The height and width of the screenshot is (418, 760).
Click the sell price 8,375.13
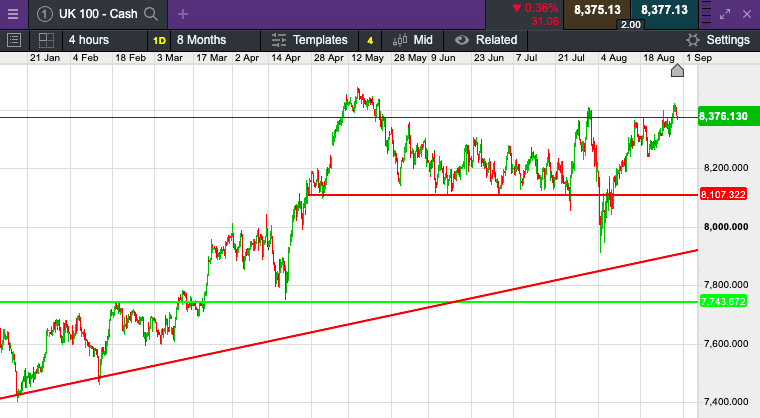pos(597,10)
